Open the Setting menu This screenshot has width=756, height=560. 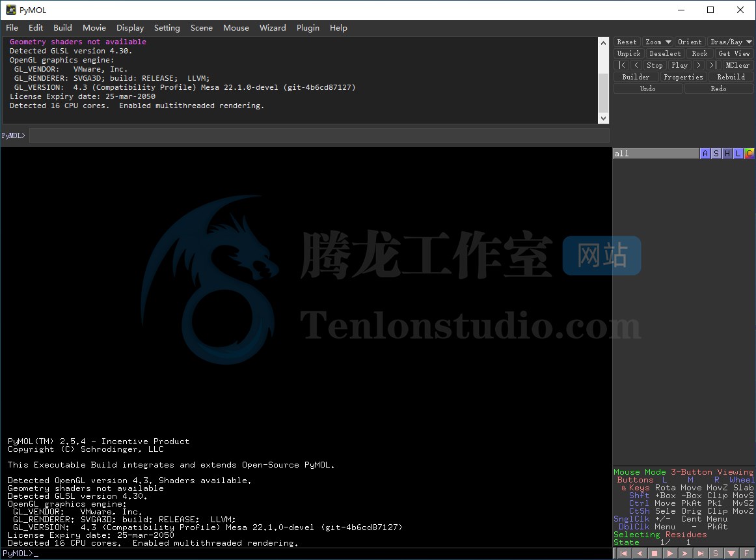[x=167, y=28]
